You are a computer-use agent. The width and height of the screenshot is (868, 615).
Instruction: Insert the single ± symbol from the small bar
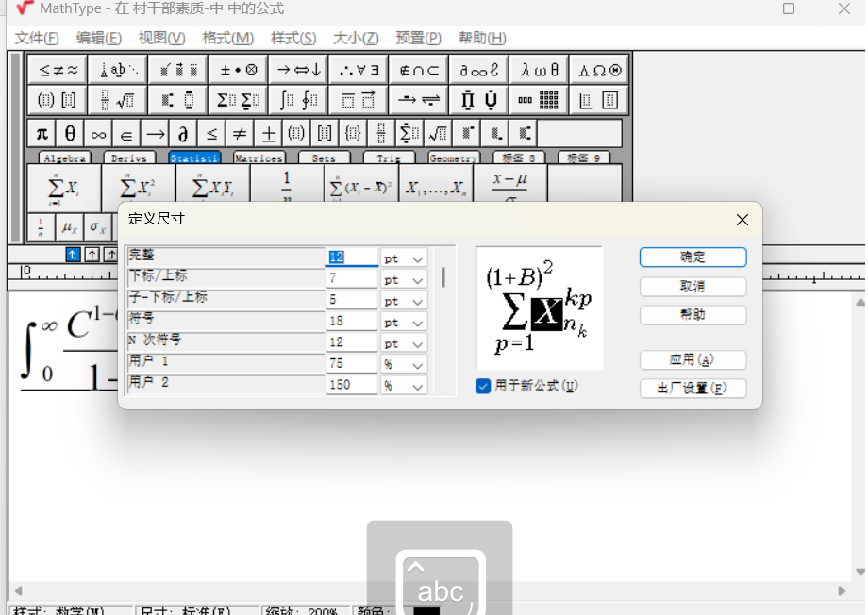click(269, 133)
